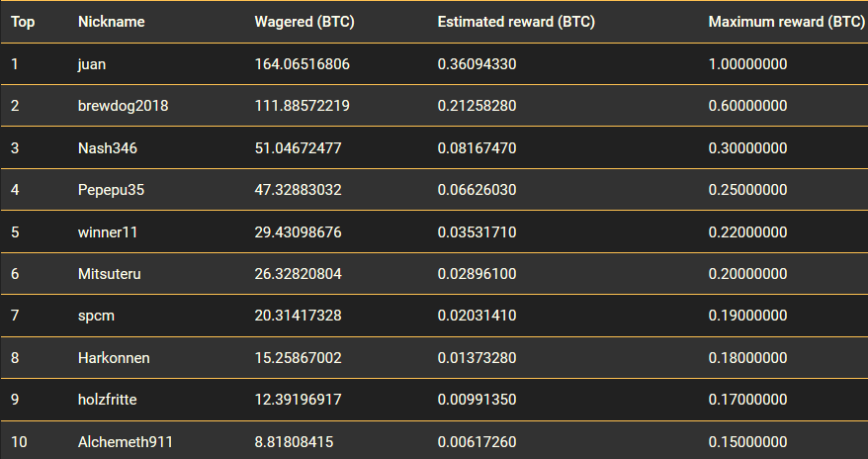Click maximum reward 1.00000000
868x459 pixels.
(x=747, y=64)
